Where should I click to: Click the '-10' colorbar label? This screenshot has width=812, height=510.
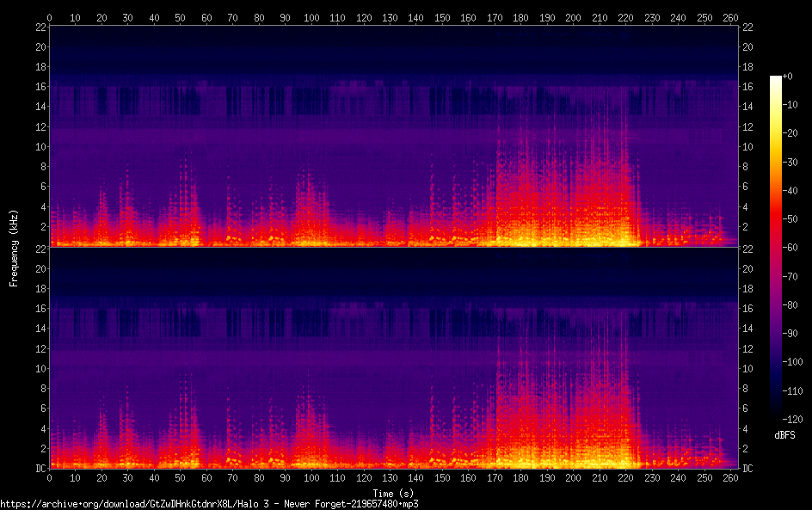790,105
